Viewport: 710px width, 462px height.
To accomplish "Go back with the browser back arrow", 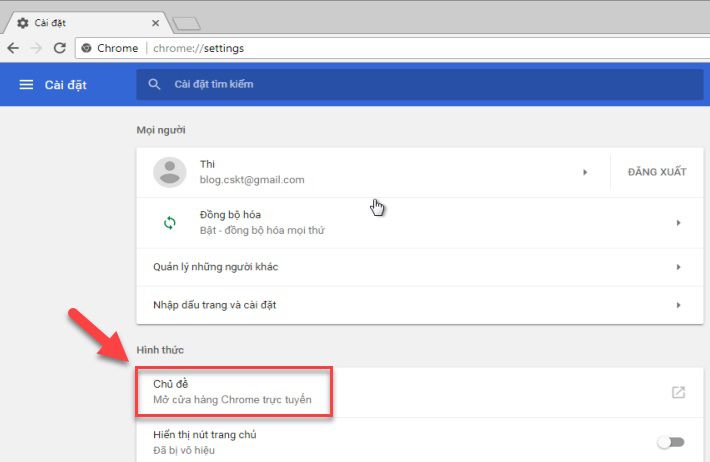I will (x=13, y=48).
